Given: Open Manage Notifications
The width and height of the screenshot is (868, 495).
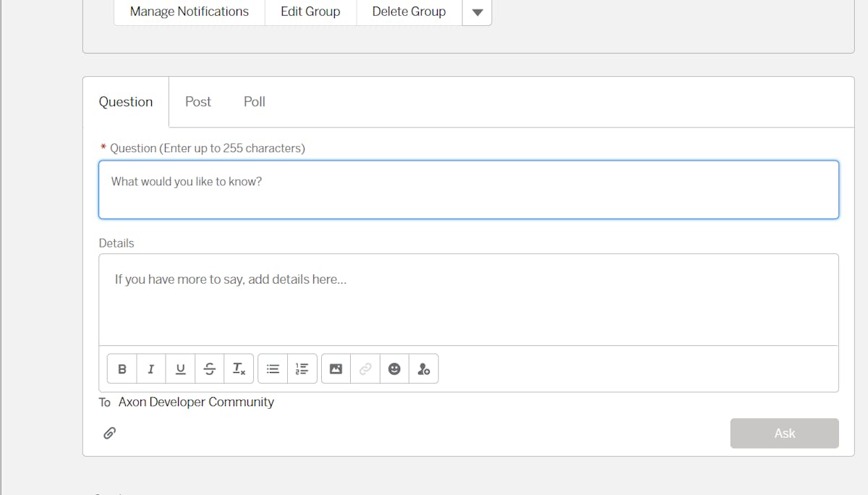Looking at the screenshot, I should point(190,12).
